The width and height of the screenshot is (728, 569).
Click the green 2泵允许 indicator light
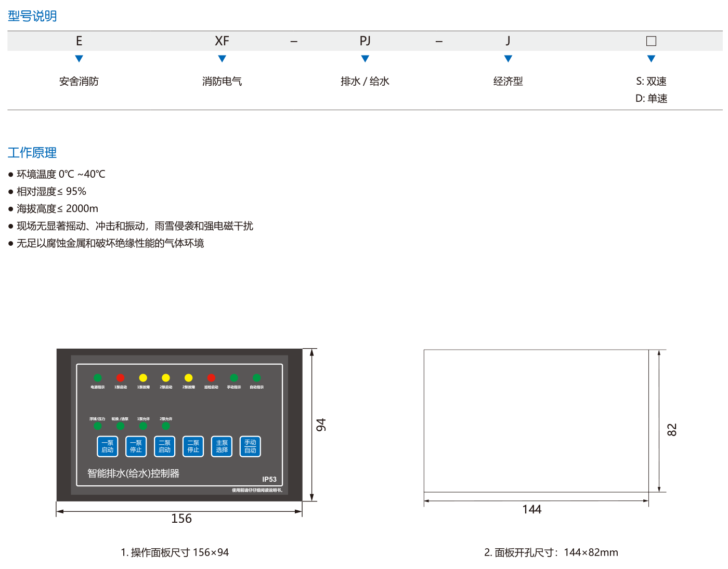166,426
